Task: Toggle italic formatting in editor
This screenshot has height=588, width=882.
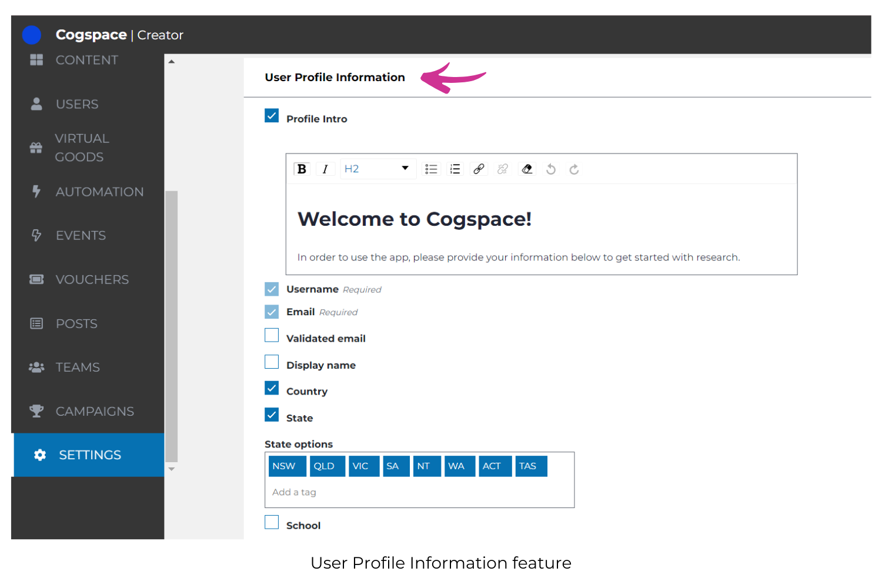Action: 325,169
